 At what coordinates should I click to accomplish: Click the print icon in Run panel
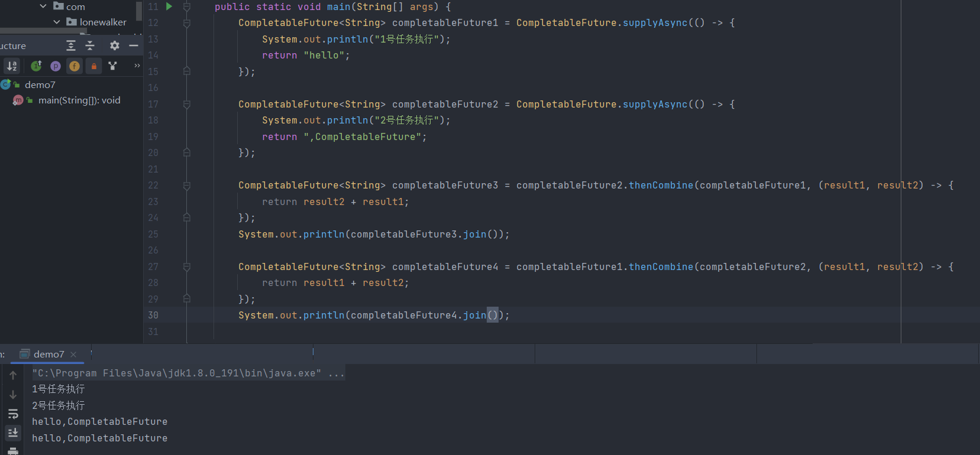[12, 451]
